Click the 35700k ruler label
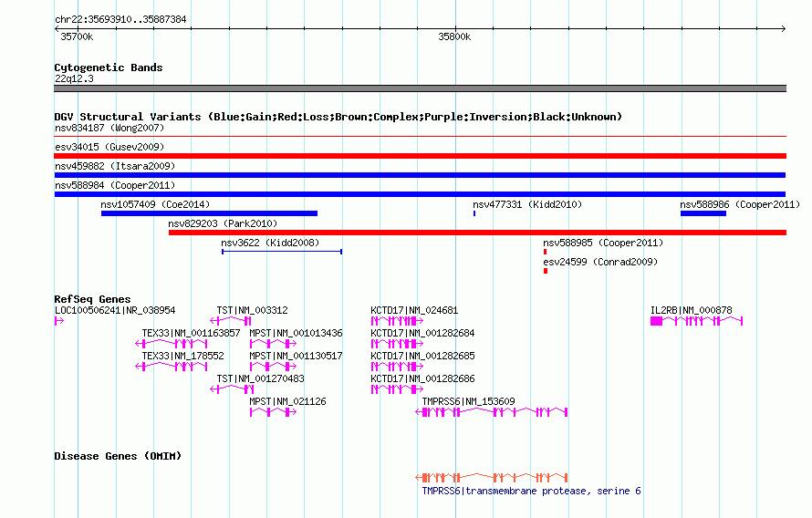The height and width of the screenshot is (518, 812). 77,36
